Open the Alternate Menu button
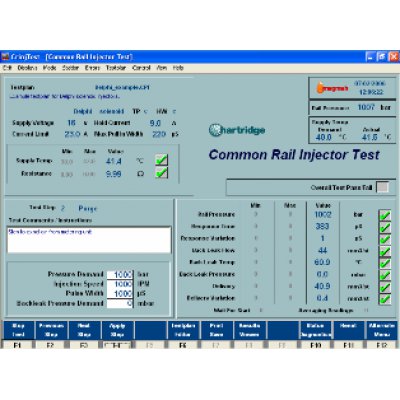The height and width of the screenshot is (400, 400). pyautogui.click(x=382, y=330)
